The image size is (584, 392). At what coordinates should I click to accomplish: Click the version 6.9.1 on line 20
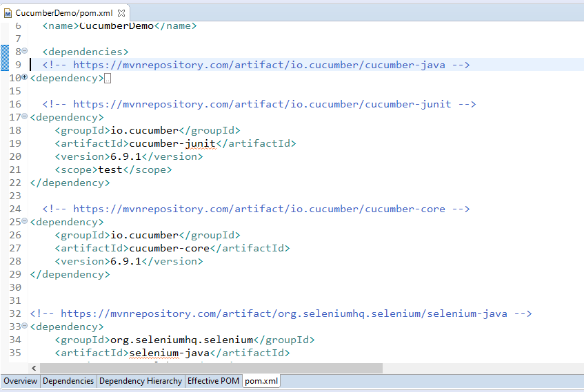tap(126, 156)
